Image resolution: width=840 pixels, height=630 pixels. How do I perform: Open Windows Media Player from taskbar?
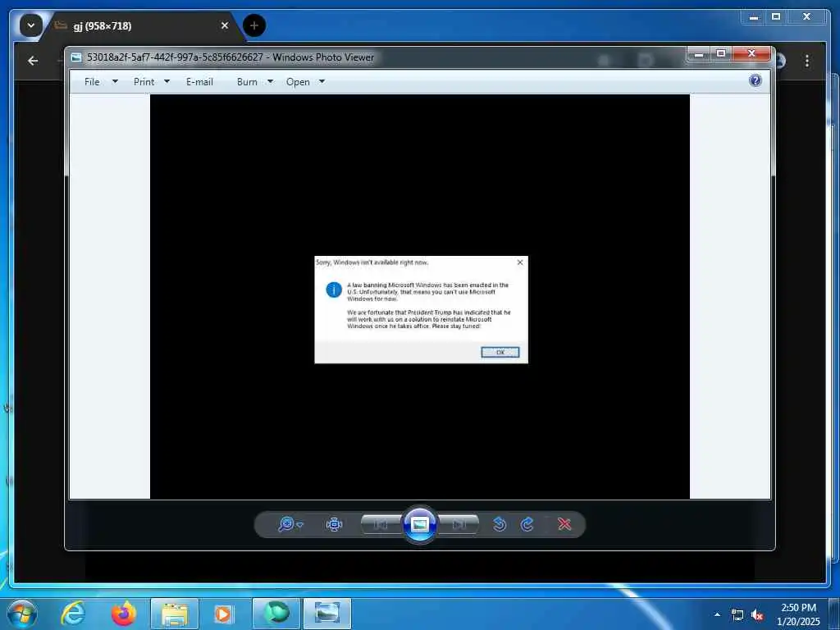[223, 614]
